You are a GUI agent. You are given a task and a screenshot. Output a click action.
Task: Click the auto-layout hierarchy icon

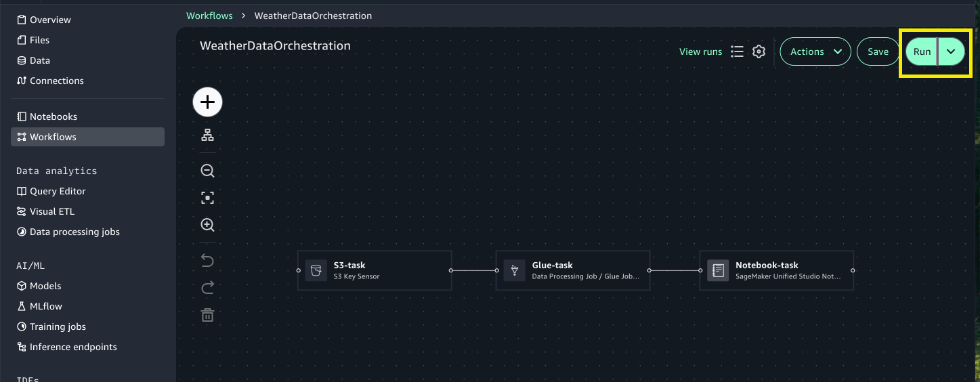coord(207,135)
